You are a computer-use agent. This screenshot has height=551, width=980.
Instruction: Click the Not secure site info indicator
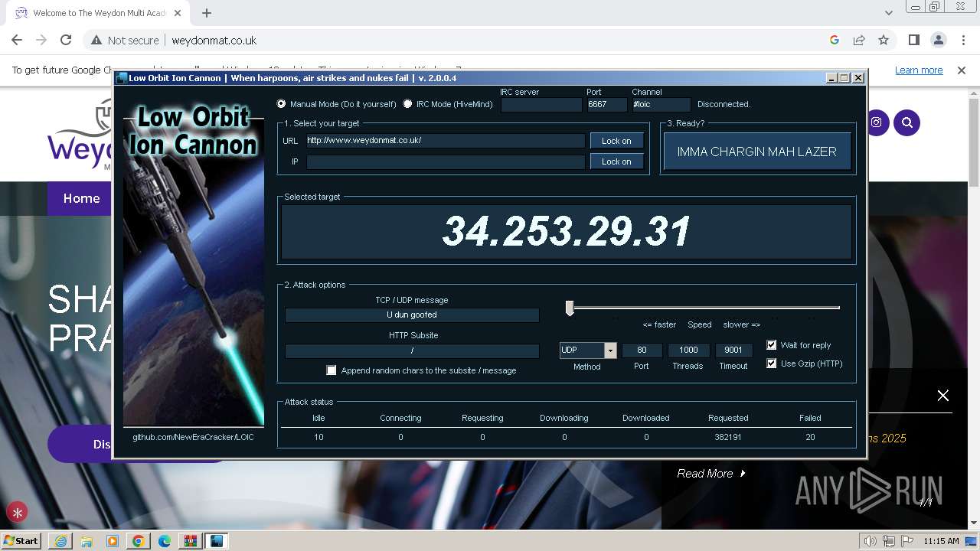(x=125, y=41)
